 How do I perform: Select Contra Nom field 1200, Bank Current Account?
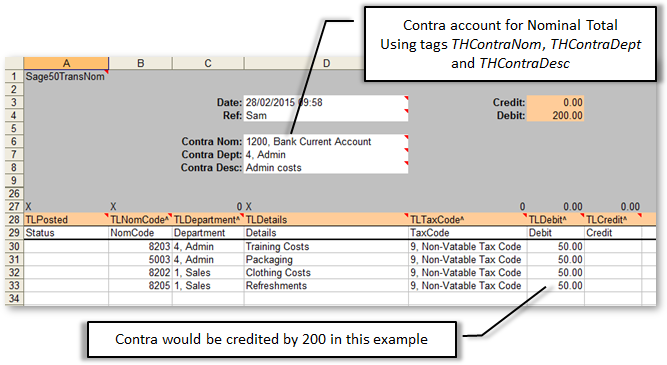tap(326, 141)
